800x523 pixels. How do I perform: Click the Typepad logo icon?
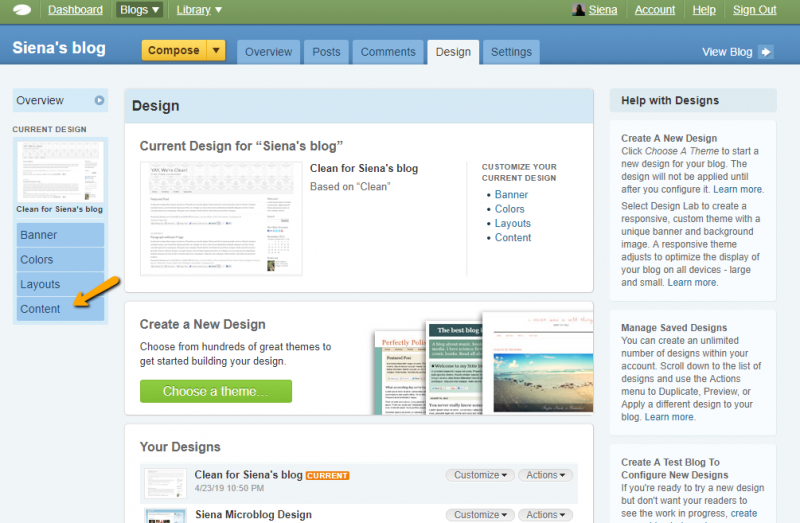(x=22, y=10)
